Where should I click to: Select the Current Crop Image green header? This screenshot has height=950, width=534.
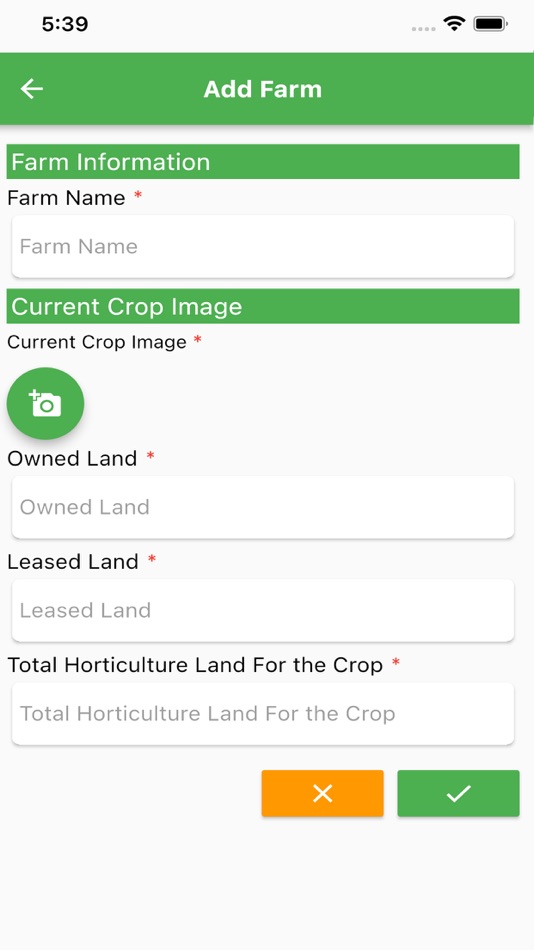point(263,306)
